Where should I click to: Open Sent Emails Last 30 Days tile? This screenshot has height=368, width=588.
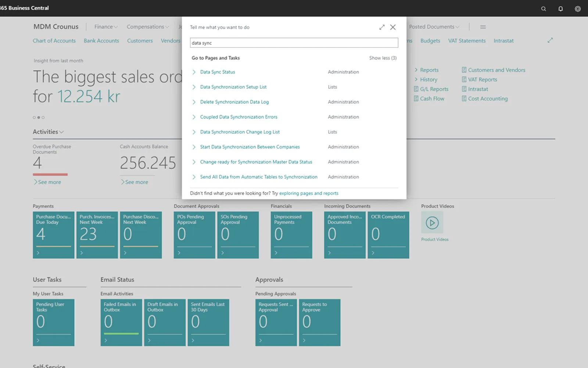pos(208,322)
